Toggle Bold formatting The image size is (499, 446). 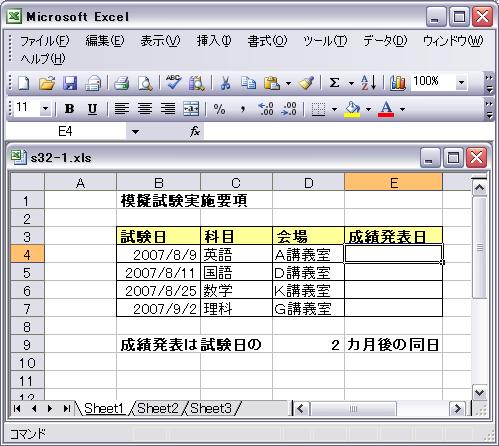pyautogui.click(x=69, y=109)
